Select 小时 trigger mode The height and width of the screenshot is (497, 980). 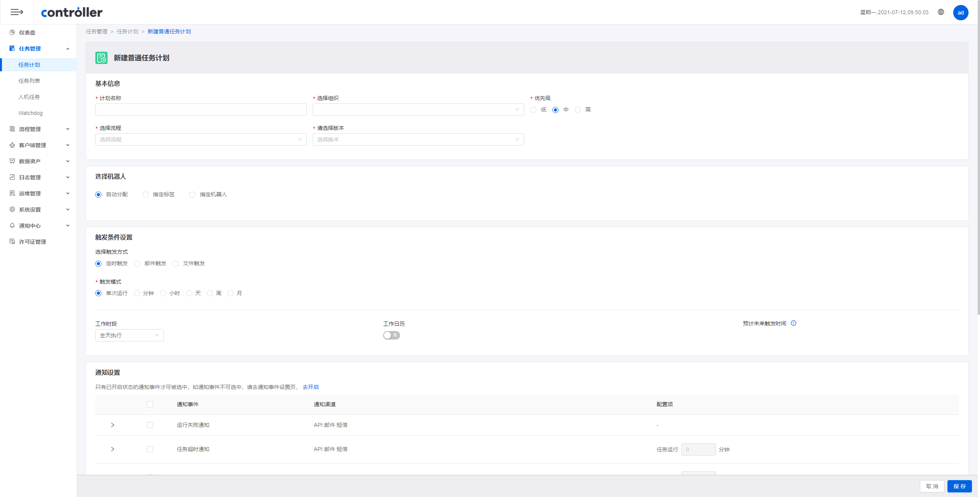pos(163,294)
